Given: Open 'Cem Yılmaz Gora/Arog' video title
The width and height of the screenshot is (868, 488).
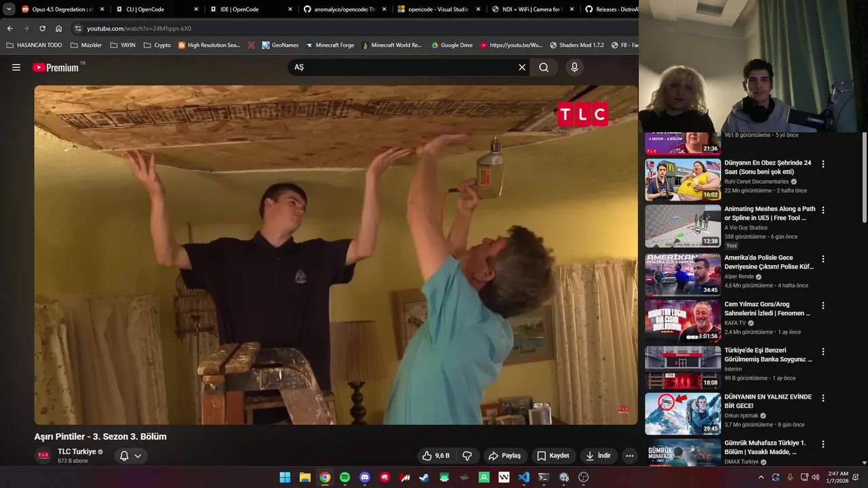Looking at the screenshot, I should tap(767, 308).
